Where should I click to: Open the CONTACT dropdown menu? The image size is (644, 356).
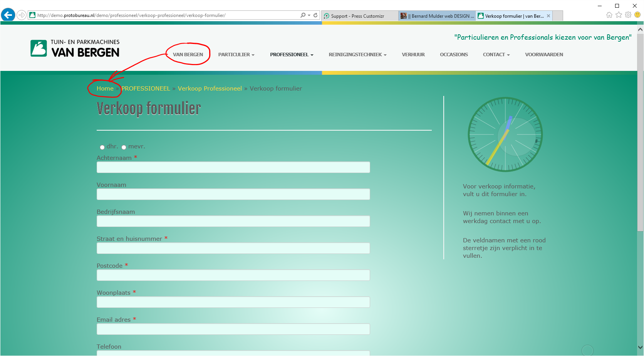(x=496, y=55)
